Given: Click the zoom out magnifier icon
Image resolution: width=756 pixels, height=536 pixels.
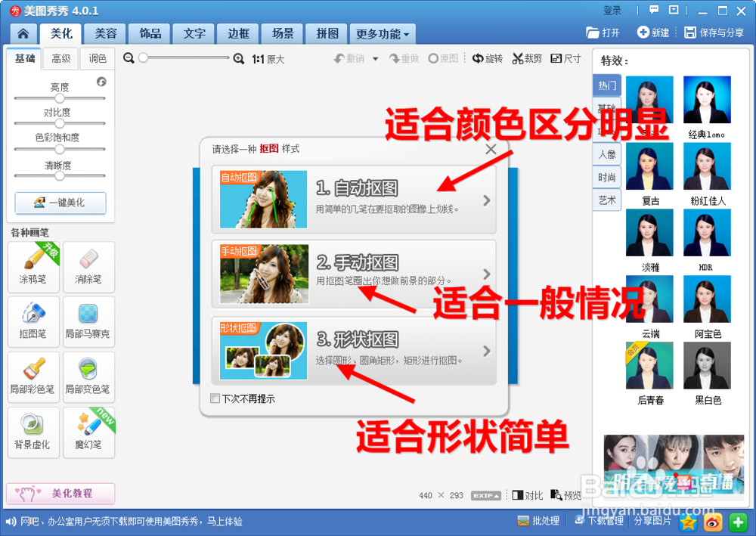Looking at the screenshot, I should point(129,58).
